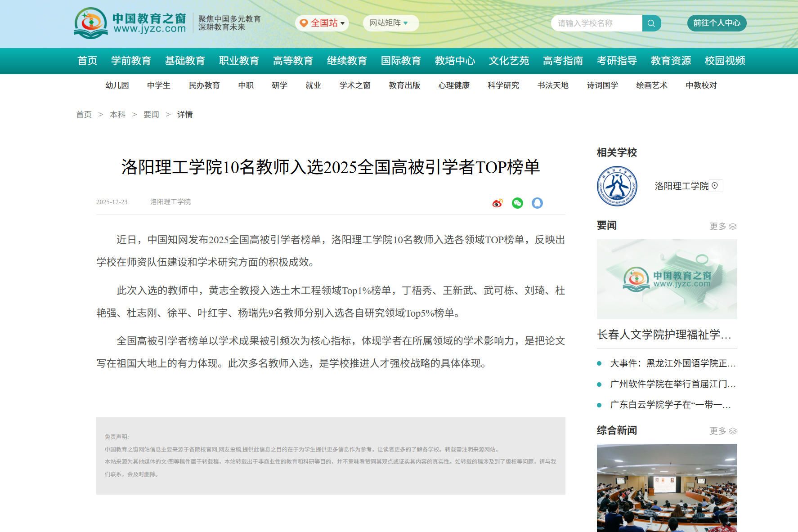Go to 本科 in the breadcrumb
798x532 pixels.
117,115
